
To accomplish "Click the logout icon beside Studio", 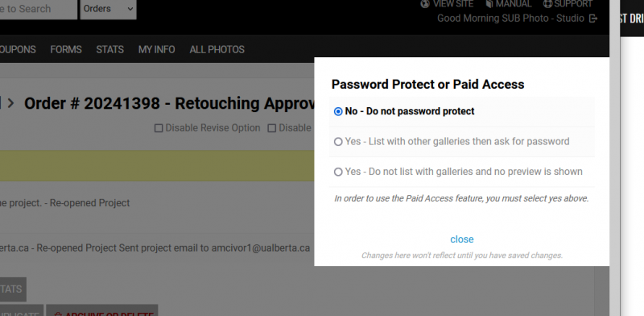I will [x=593, y=19].
